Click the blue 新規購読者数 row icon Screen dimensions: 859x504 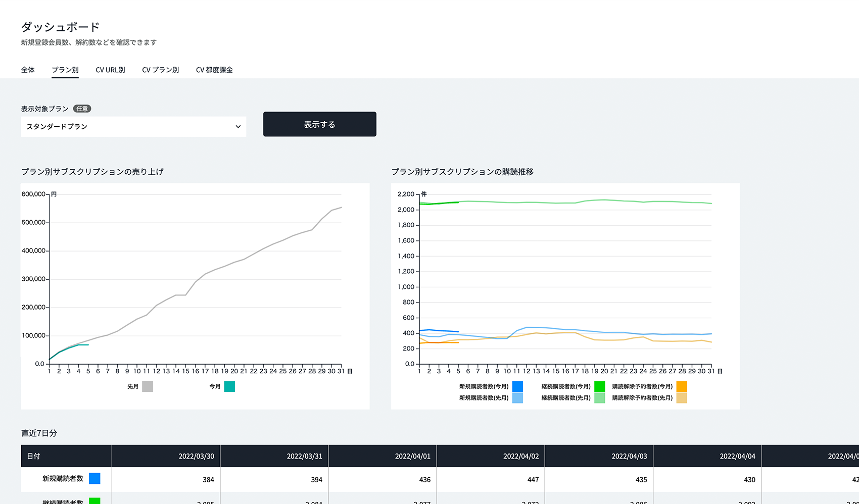94,479
